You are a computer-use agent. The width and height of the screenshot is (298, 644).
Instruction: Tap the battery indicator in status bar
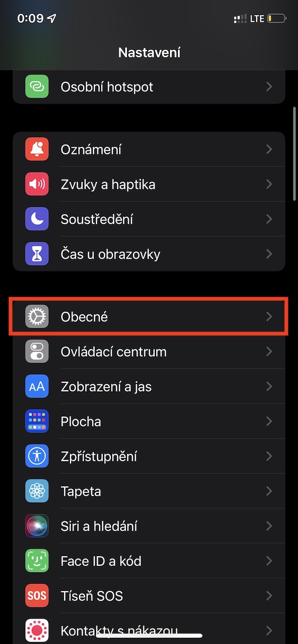tap(277, 19)
